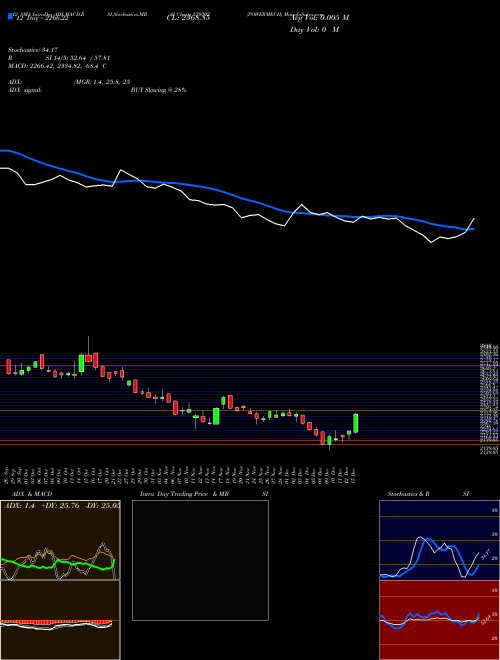Click the candle with the longest upper wick
Viewport: 500px width, 660px height.
click(88, 351)
